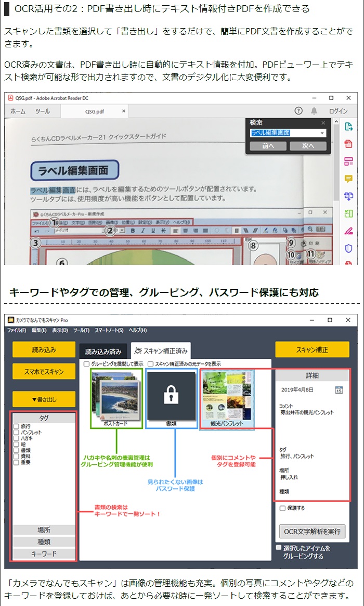Check 選択したアイテムをグルーピングする checkbox

pos(279,548)
